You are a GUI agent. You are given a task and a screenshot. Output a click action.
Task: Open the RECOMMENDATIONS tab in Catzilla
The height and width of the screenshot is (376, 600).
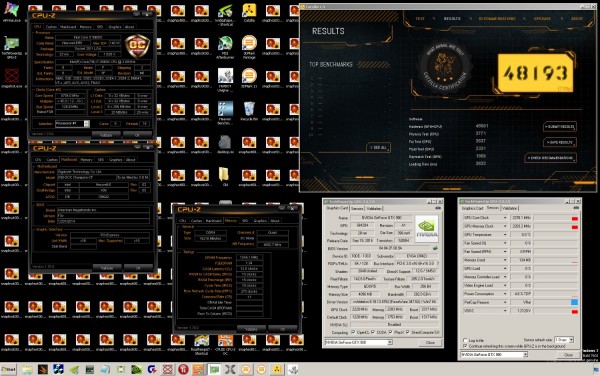pos(497,18)
